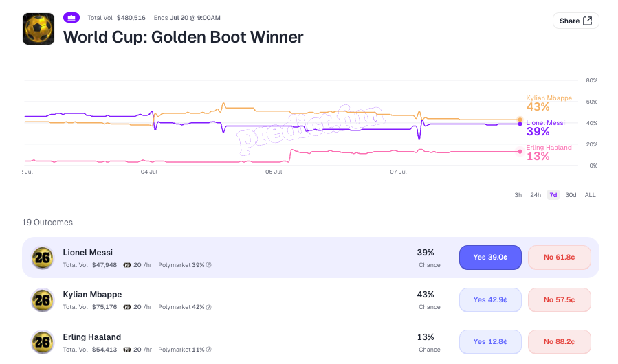
Task: Select the 24h chart range
Action: pyautogui.click(x=536, y=195)
